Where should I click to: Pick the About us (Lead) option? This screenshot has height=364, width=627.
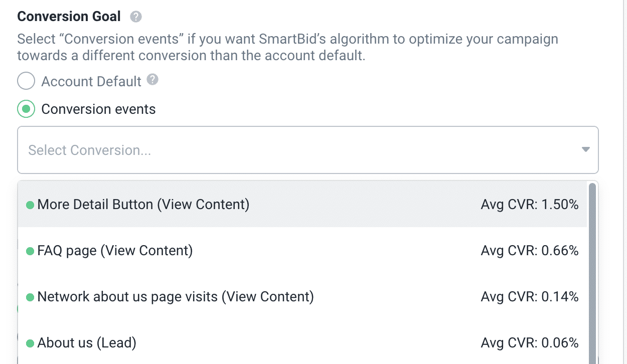[x=87, y=343]
